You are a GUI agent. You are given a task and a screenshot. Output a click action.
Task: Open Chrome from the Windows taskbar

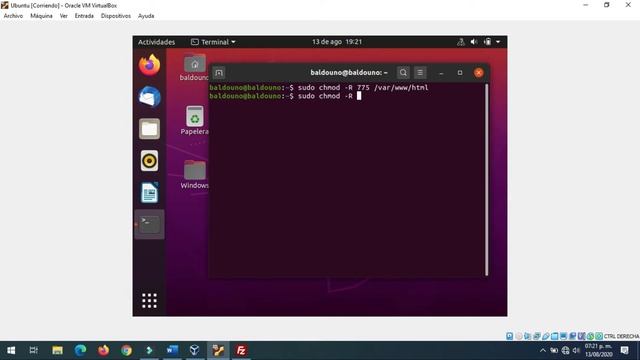pos(127,350)
